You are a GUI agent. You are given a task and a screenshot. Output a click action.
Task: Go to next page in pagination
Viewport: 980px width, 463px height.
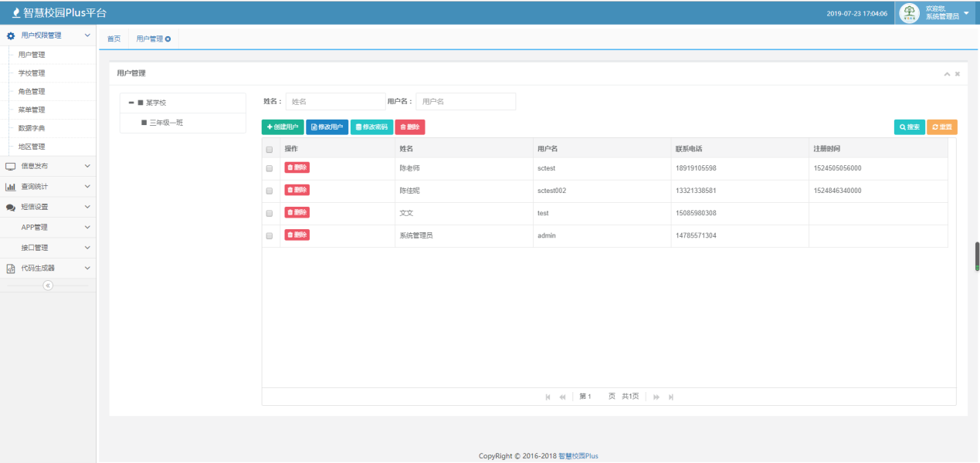click(x=656, y=397)
